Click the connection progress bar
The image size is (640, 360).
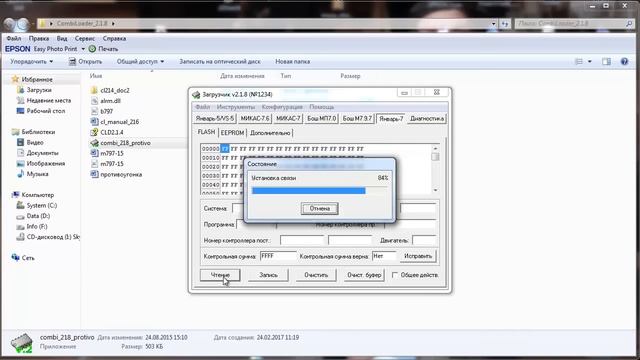pos(319,191)
